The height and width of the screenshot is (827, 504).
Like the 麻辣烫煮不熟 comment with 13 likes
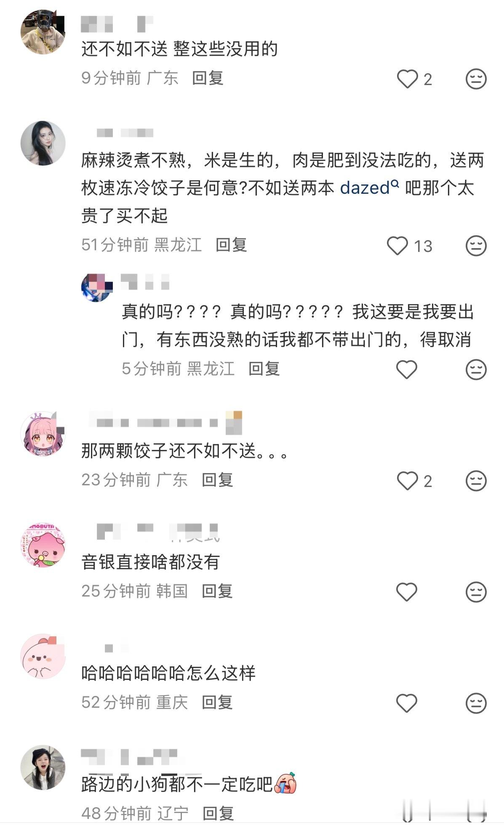click(397, 246)
